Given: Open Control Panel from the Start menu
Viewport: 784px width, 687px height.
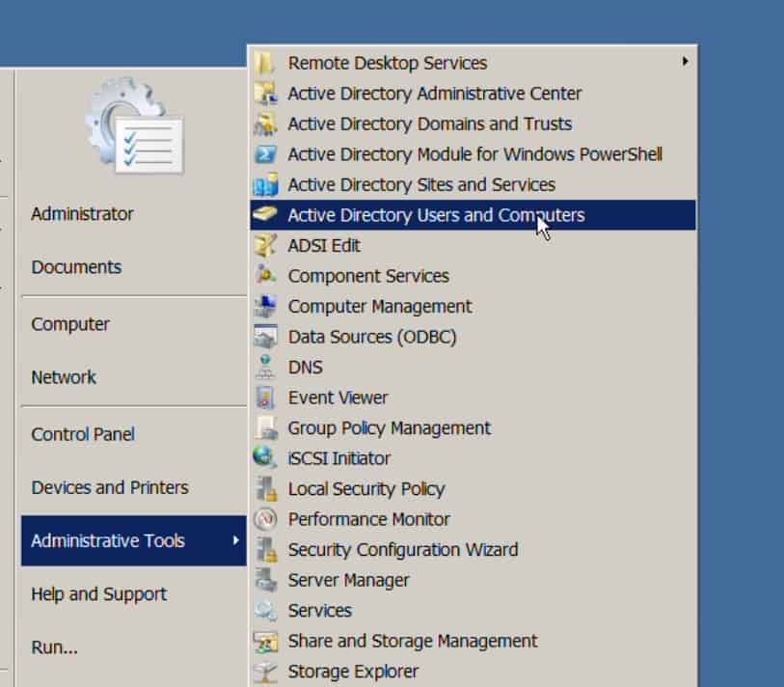Looking at the screenshot, I should pyautogui.click(x=83, y=434).
